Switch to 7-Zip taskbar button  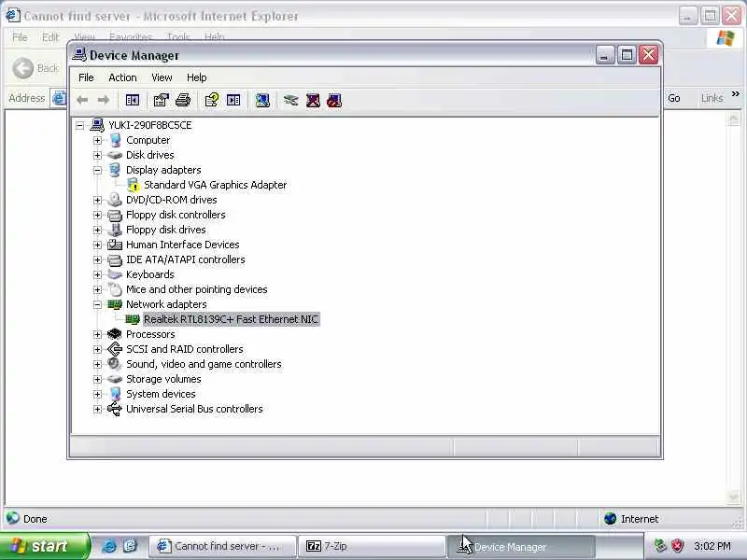point(372,547)
